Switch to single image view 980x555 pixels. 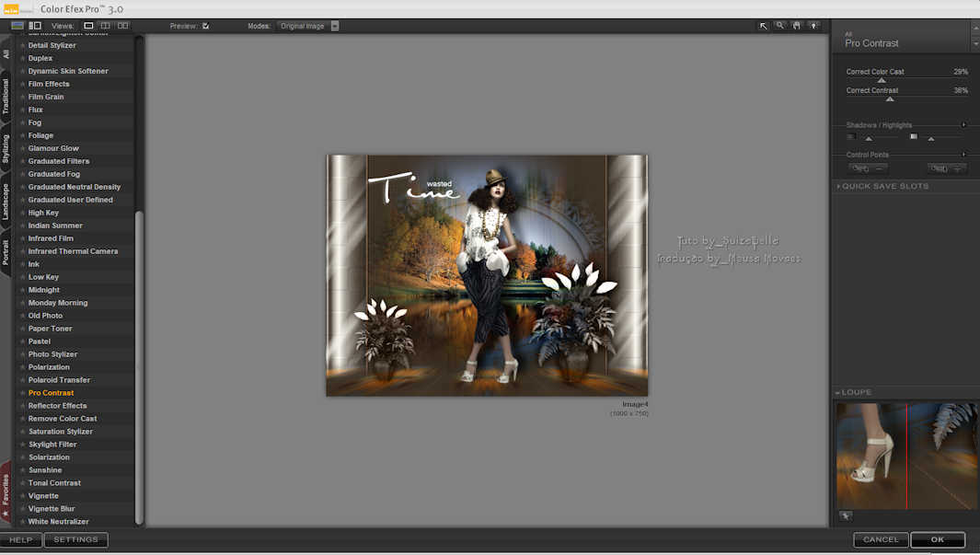tap(88, 26)
